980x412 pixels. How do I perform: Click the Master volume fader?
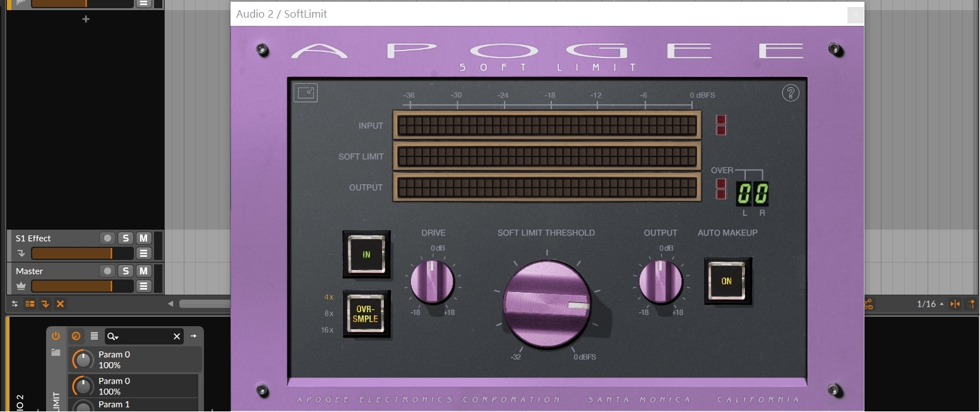(82, 286)
